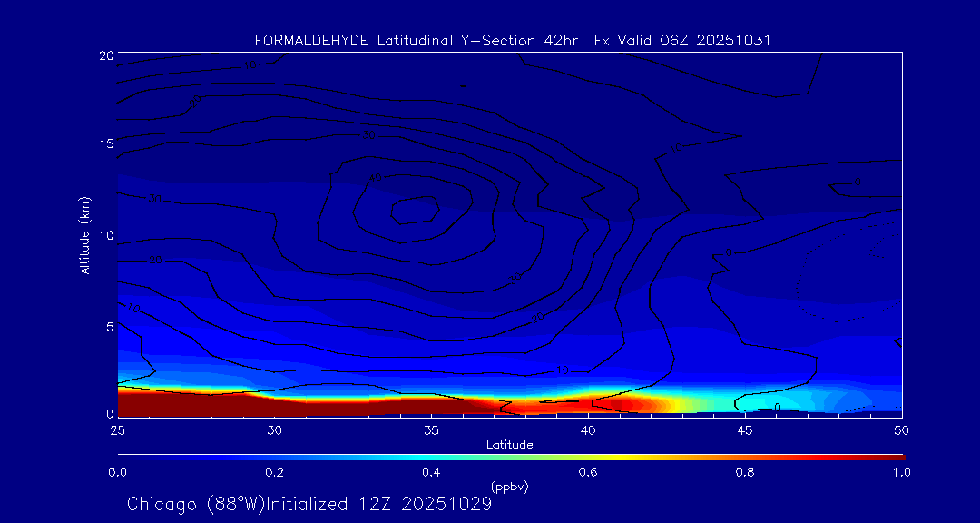Click the colorbar value '0.2'
Screen dimensions: 980x523
(x=275, y=472)
